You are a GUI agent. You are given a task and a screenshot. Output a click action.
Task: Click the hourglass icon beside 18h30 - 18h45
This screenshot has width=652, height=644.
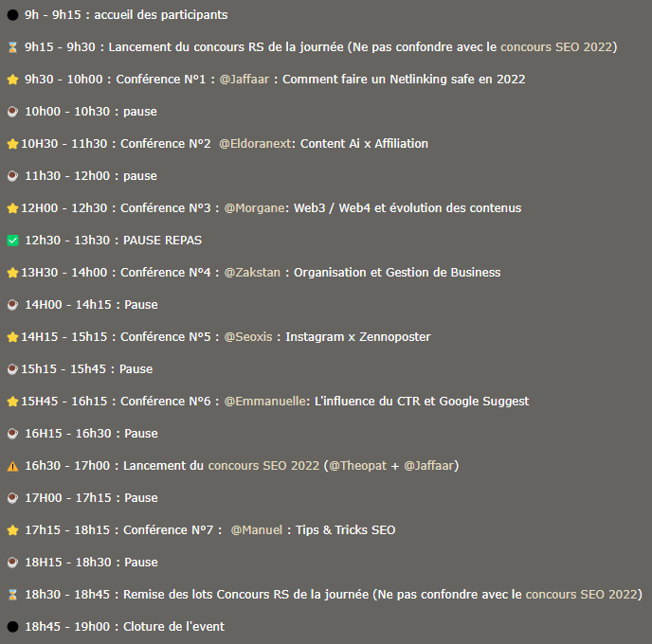[x=13, y=595]
